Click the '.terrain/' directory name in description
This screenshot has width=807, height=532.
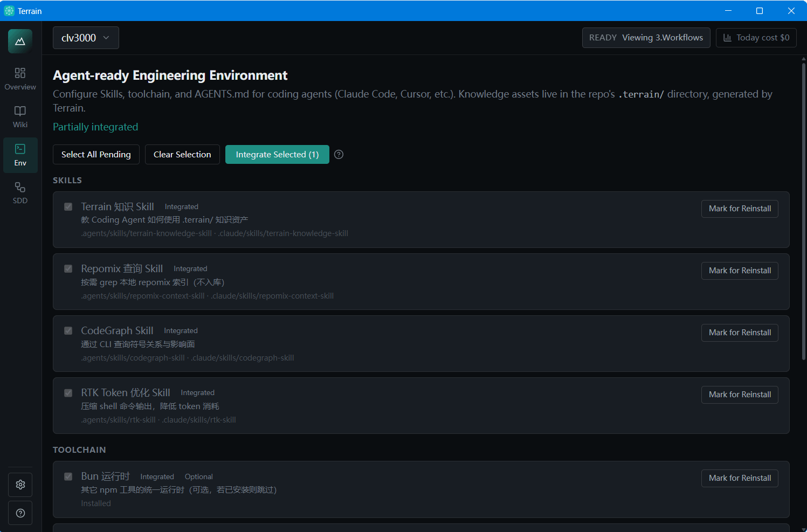pyautogui.click(x=641, y=94)
